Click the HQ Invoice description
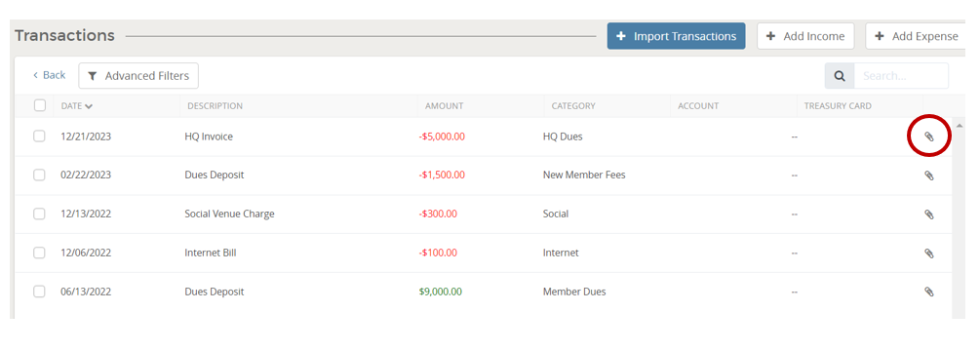This screenshot has height=351, width=980. (209, 136)
